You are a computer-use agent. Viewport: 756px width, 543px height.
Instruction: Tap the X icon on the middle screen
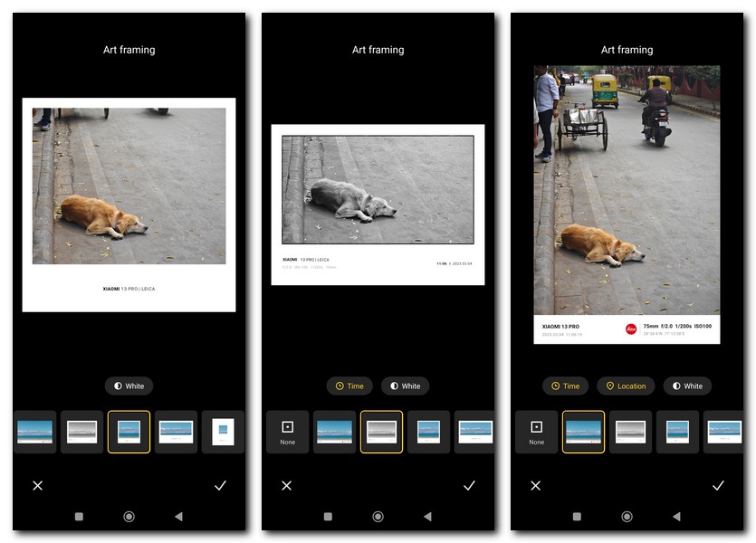click(x=287, y=486)
